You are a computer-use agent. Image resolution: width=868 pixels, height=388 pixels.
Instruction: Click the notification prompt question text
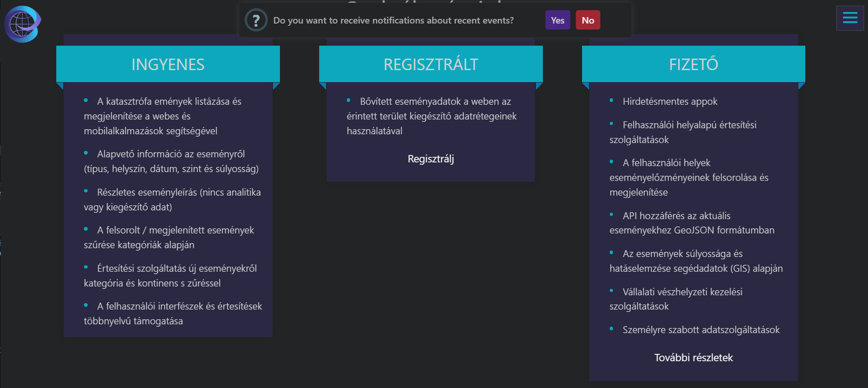click(393, 20)
